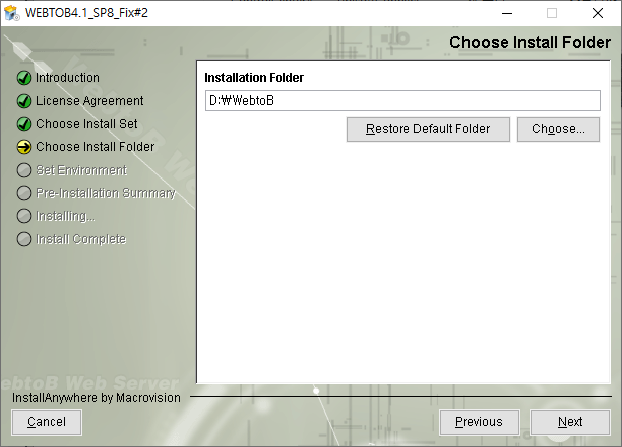Viewport: 622px width, 447px height.
Task: Open the Choose... folder browser
Action: (x=558, y=129)
